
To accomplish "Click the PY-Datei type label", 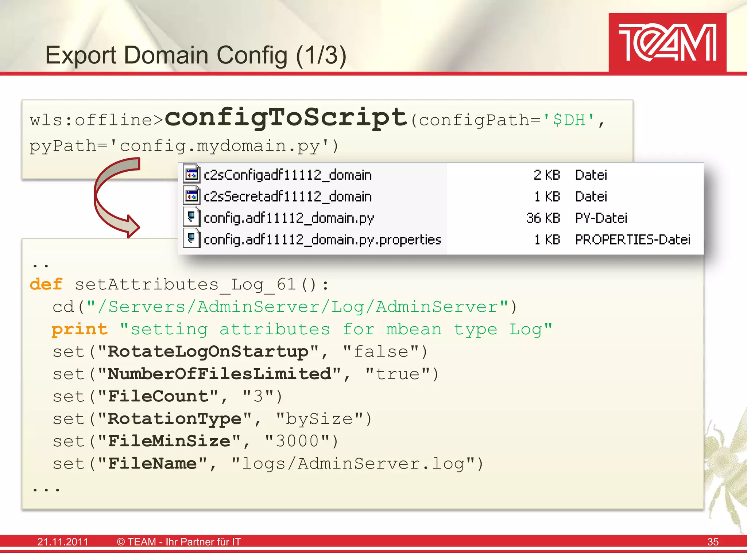I will click(601, 218).
